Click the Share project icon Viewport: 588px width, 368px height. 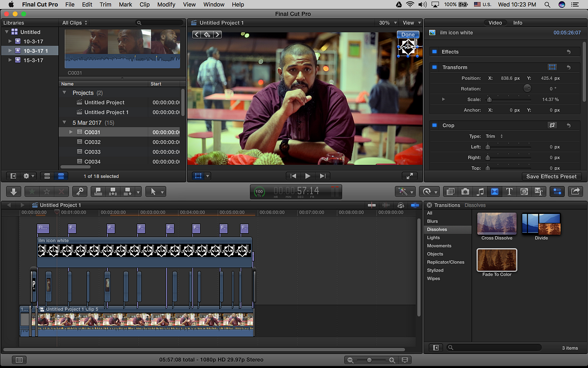(576, 192)
